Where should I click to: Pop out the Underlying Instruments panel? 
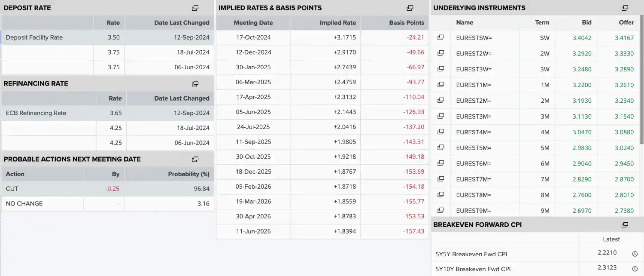point(625,8)
